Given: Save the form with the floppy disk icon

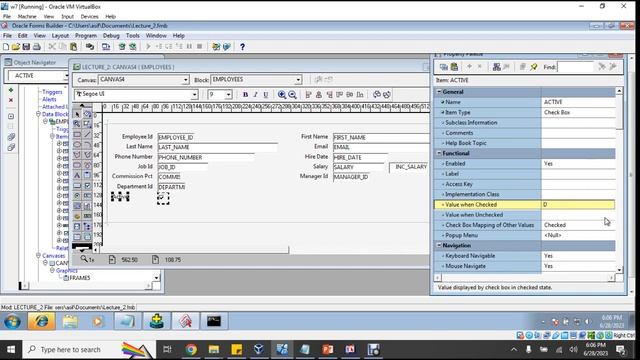Looking at the screenshot, I should click(x=26, y=47).
